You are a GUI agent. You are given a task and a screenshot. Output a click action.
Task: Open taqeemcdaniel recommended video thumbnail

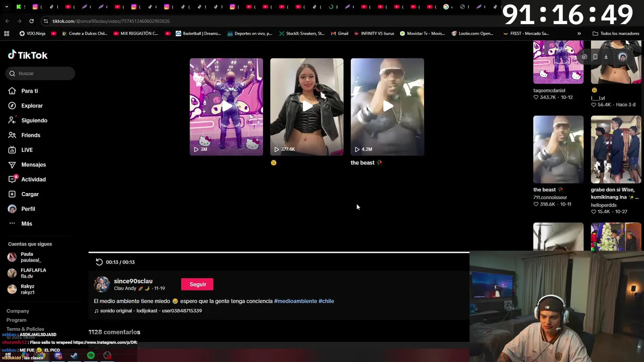(558, 62)
